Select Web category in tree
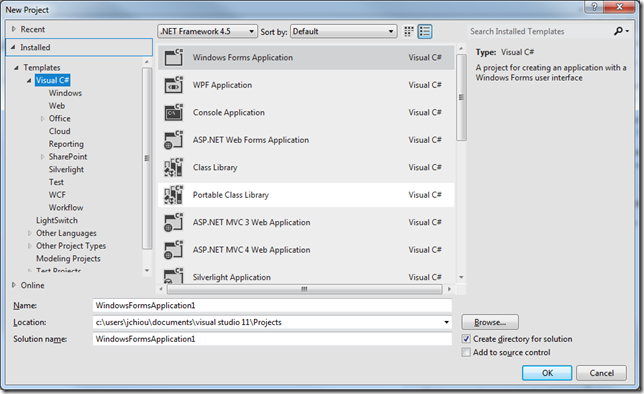Screen dimensions: 644x394 point(57,106)
